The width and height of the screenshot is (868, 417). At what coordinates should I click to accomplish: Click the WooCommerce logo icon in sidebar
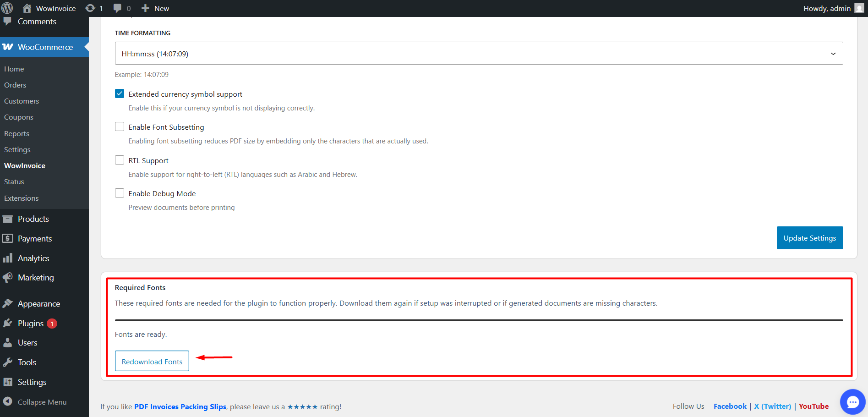8,47
